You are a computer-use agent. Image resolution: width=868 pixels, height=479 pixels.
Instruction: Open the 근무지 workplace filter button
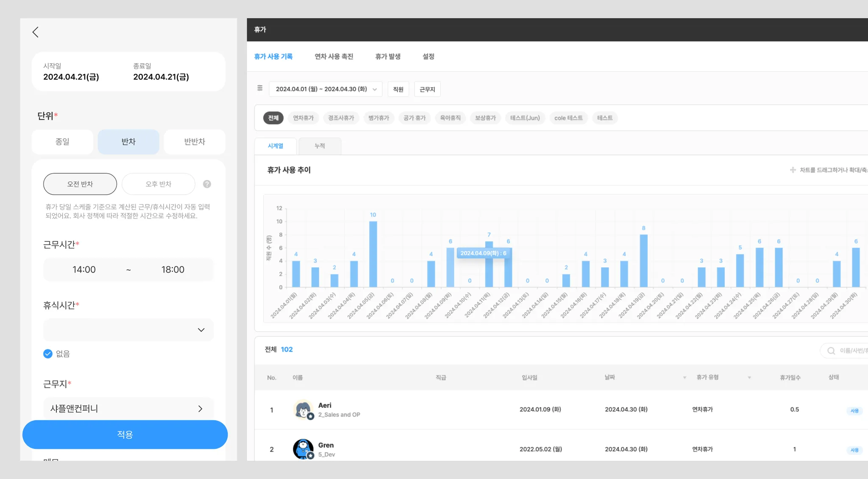tap(427, 89)
